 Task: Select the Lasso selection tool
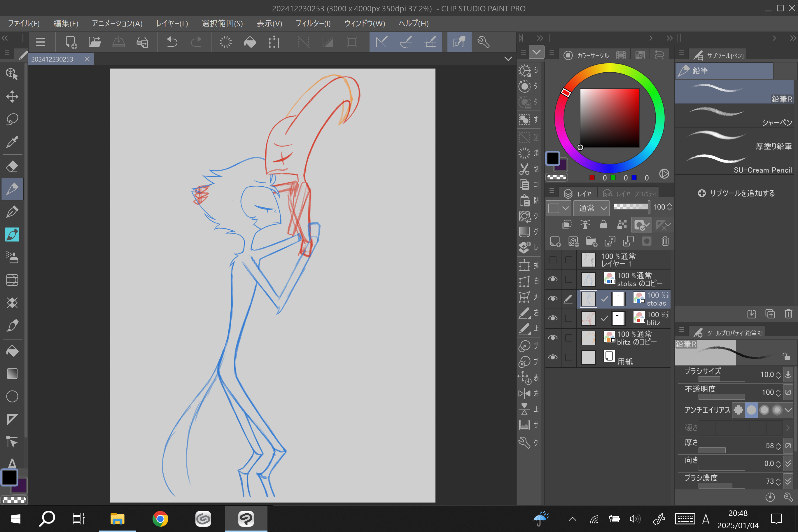(x=12, y=119)
